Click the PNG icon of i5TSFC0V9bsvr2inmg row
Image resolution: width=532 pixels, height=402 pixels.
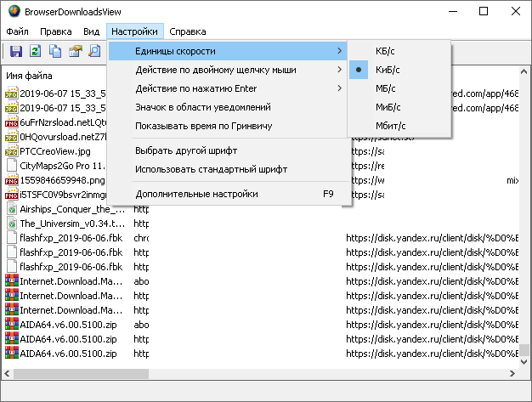pos(12,195)
